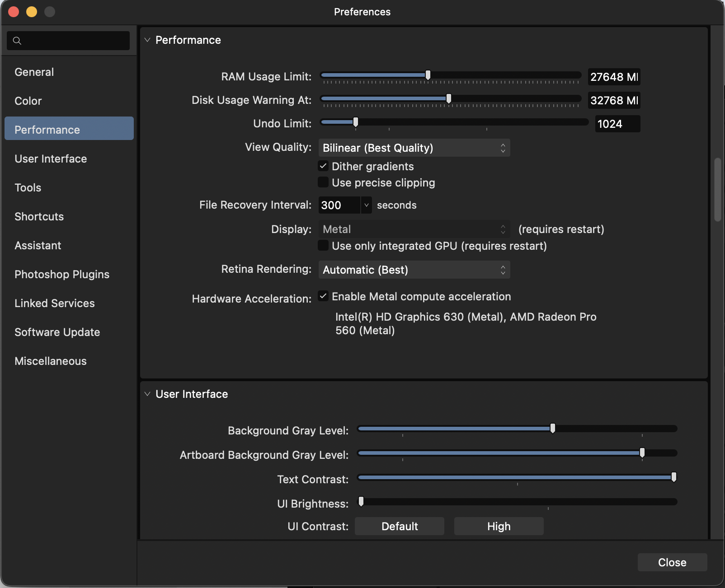Open Retina Rendering dropdown menu
Viewport: 725px width, 588px height.
[x=414, y=270]
